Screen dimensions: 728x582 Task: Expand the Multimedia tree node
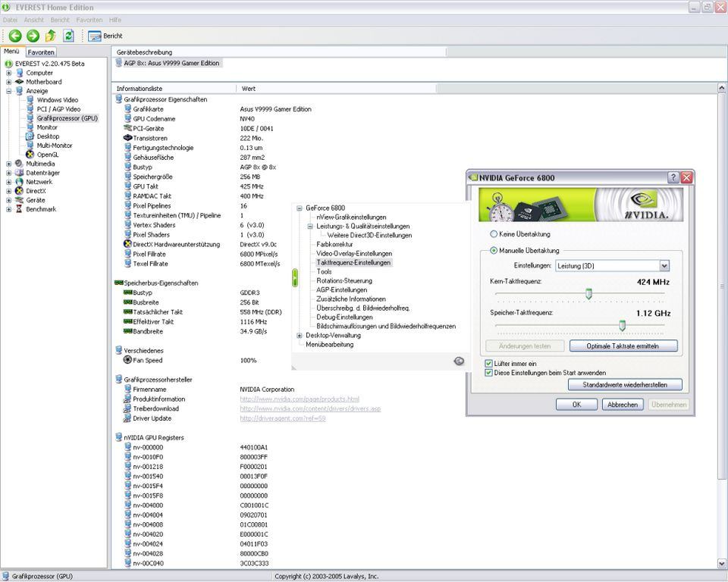tap(9, 164)
